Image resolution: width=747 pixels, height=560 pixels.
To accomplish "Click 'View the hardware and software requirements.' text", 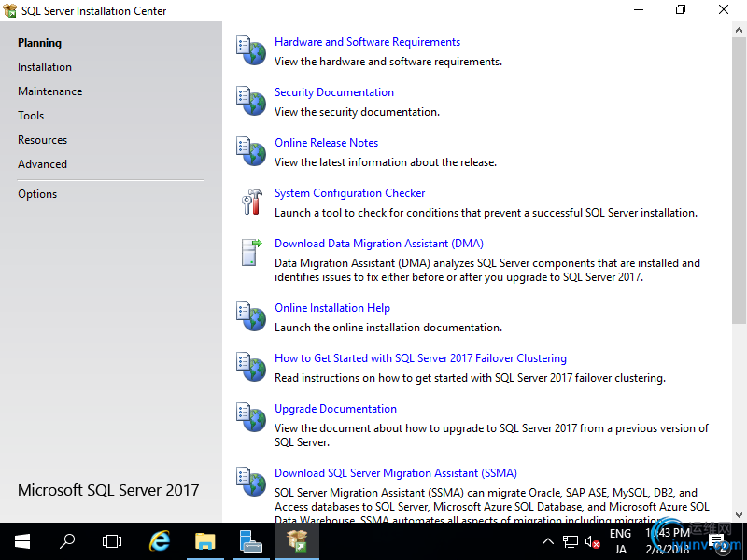I will pyautogui.click(x=388, y=62).
